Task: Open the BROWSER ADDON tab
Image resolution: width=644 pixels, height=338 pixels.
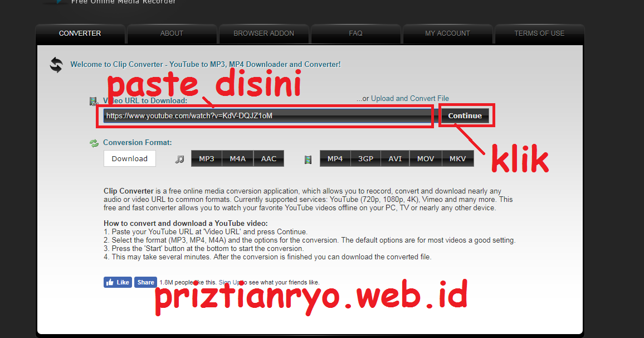Action: (x=264, y=33)
